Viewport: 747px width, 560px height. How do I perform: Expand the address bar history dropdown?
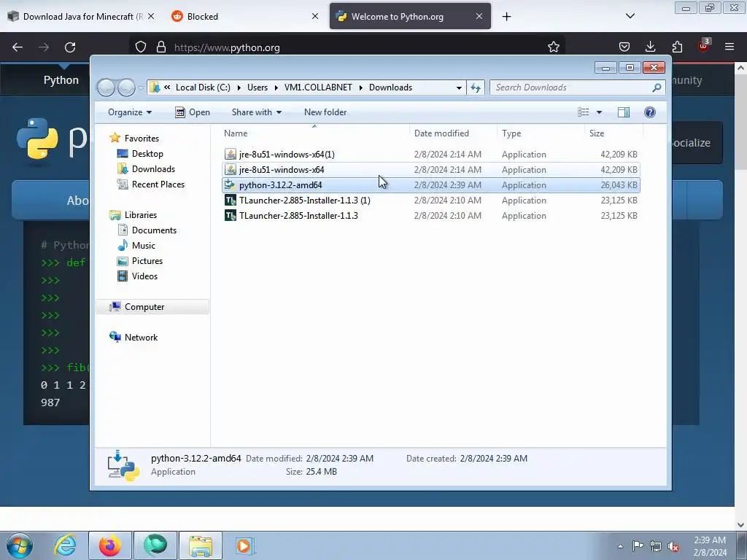pyautogui.click(x=459, y=87)
